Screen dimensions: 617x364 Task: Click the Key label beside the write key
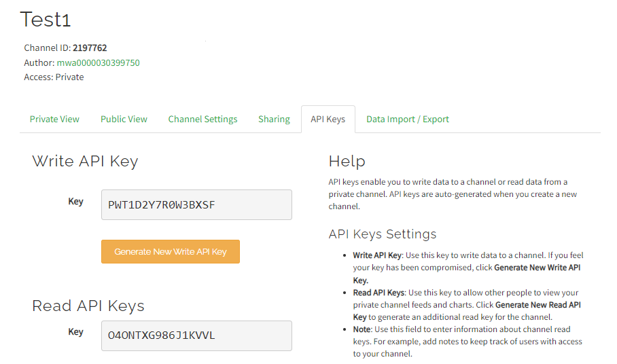point(75,201)
